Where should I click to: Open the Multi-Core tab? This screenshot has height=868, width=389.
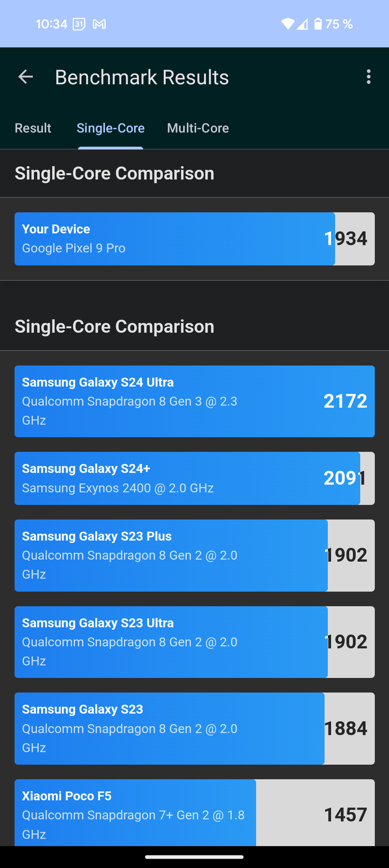pos(198,128)
